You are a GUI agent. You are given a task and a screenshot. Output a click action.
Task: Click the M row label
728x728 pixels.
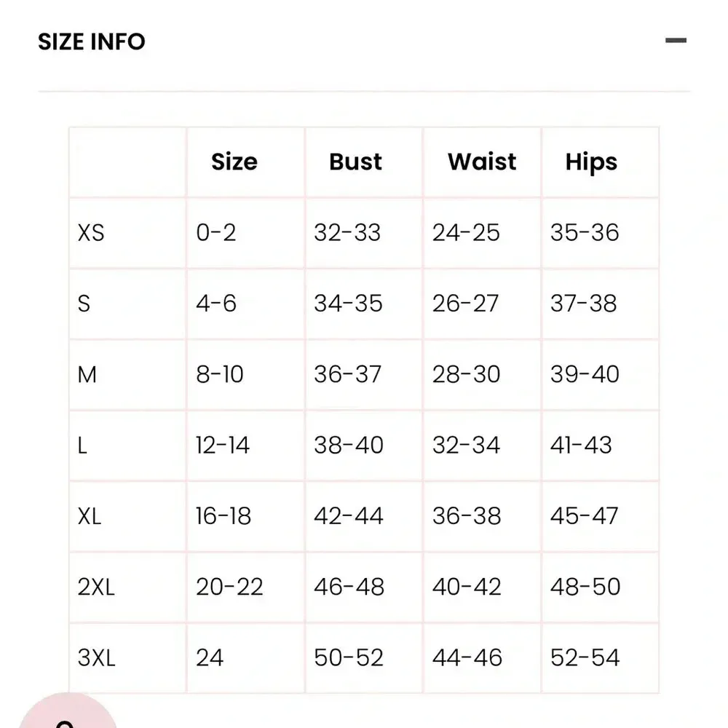[87, 375]
